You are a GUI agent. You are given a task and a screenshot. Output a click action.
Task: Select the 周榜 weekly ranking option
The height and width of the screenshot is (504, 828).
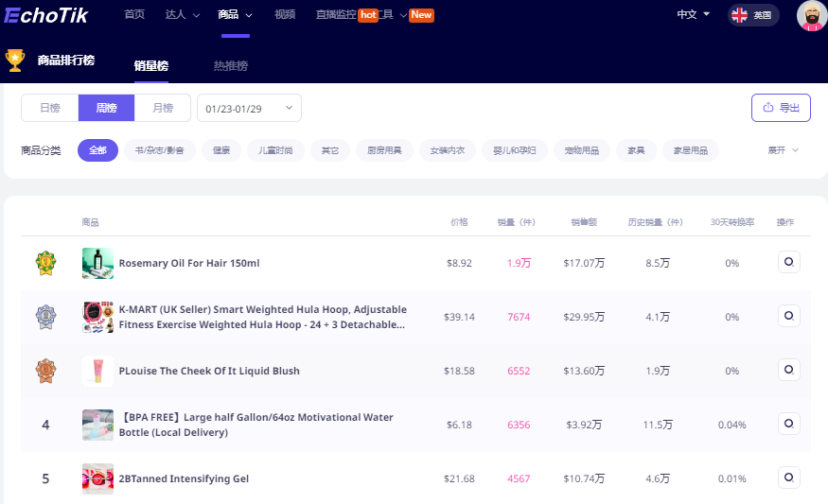107,108
